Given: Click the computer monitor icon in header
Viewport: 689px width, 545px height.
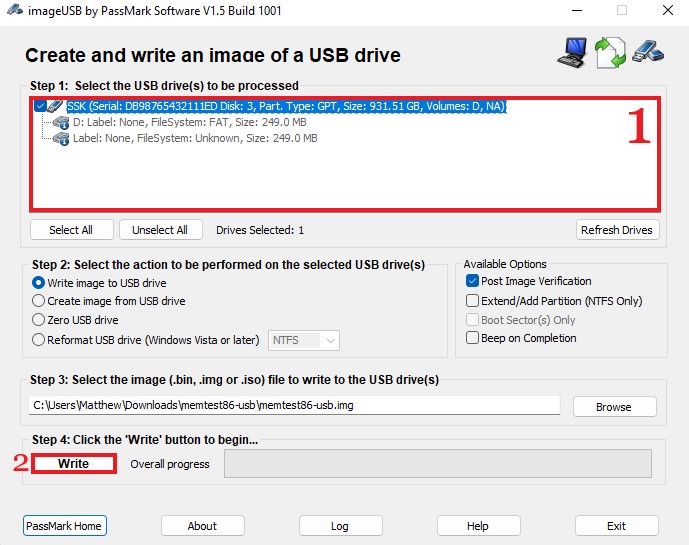Looking at the screenshot, I should click(573, 53).
